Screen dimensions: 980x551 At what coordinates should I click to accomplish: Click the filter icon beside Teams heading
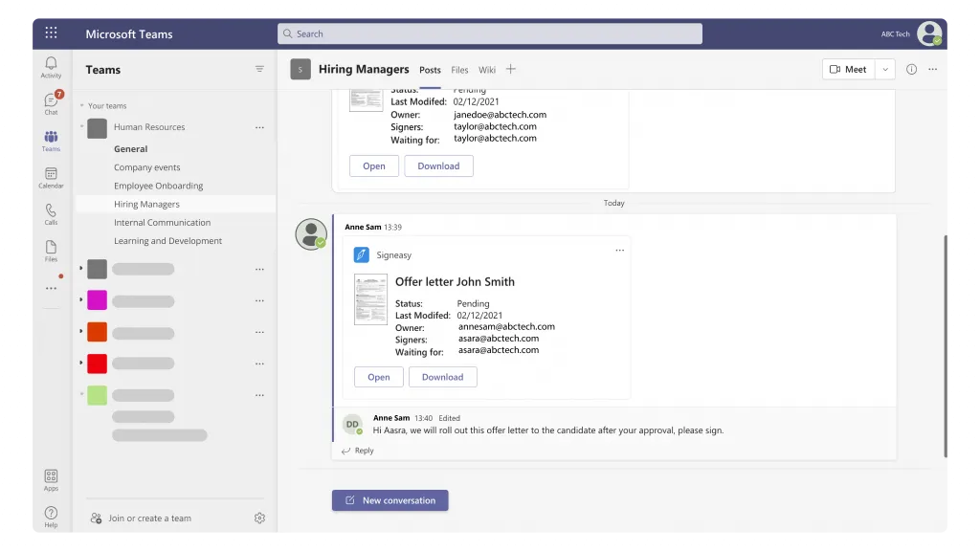coord(259,69)
